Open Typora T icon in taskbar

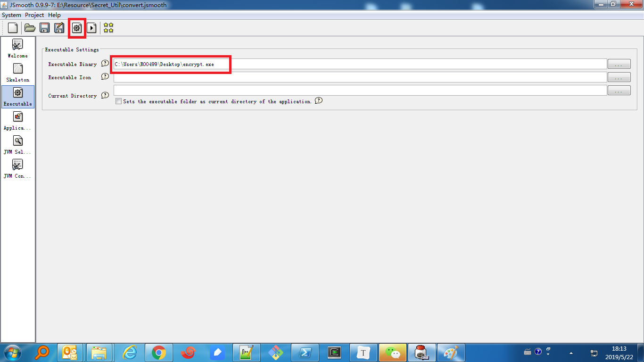363,352
